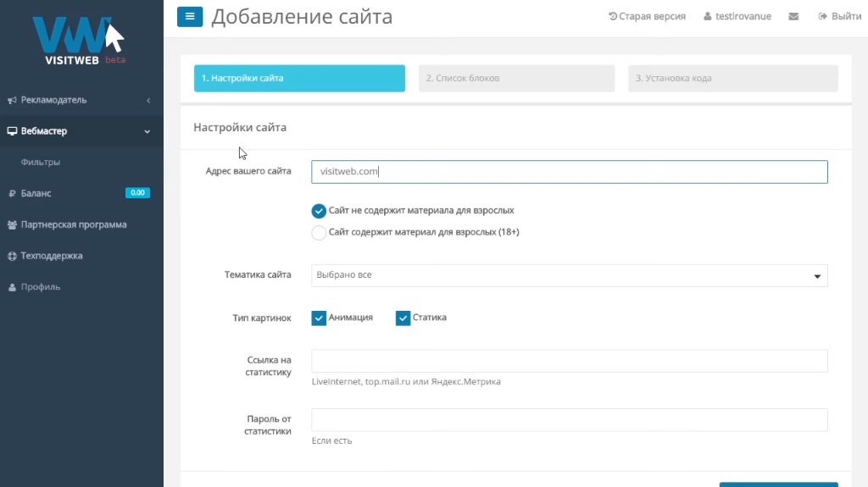Click the user icon beside testirovanue
The image size is (868, 487).
[708, 17]
